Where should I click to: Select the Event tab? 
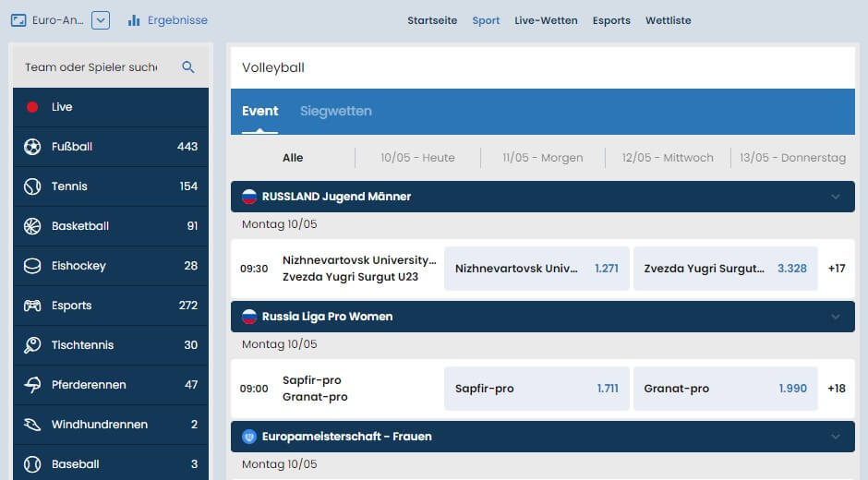(259, 112)
